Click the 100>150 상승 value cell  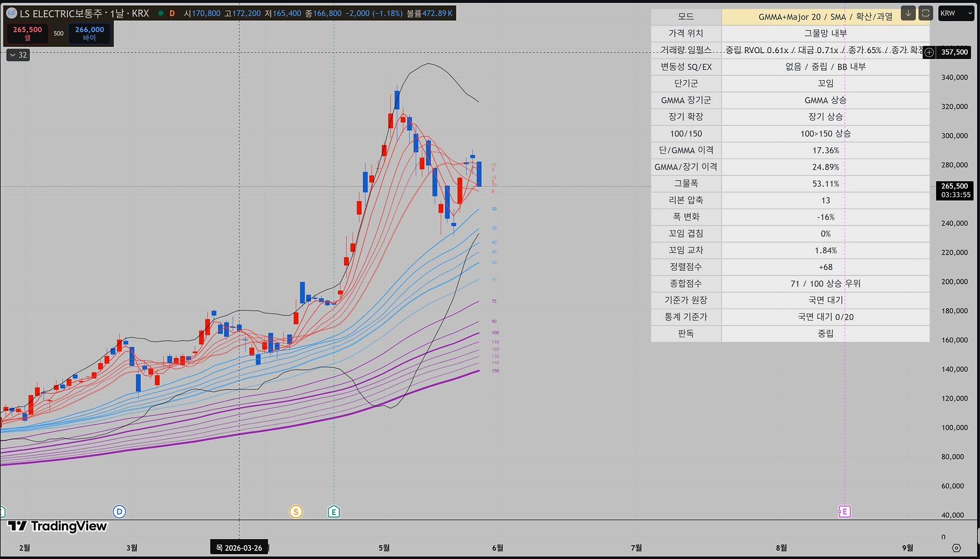click(x=825, y=133)
